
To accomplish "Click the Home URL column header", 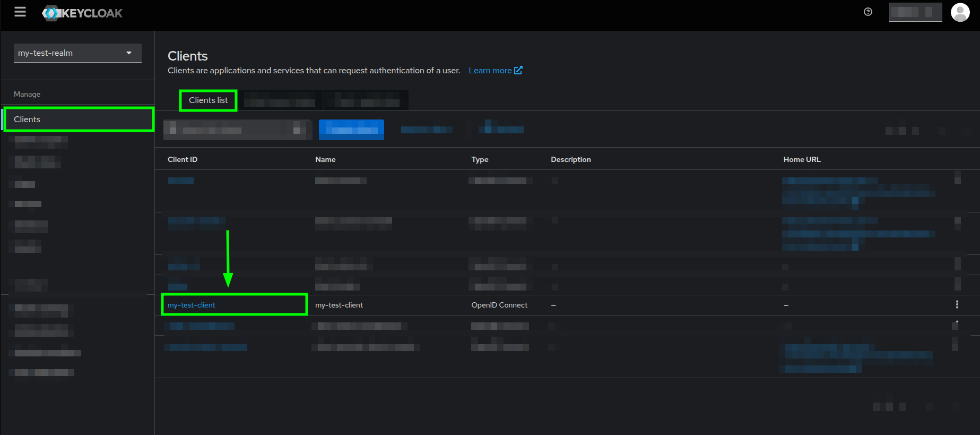I will pyautogui.click(x=802, y=159).
